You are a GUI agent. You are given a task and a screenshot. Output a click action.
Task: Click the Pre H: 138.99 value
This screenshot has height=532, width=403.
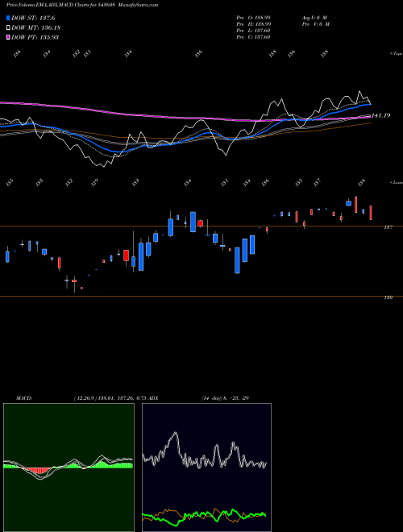(x=253, y=24)
